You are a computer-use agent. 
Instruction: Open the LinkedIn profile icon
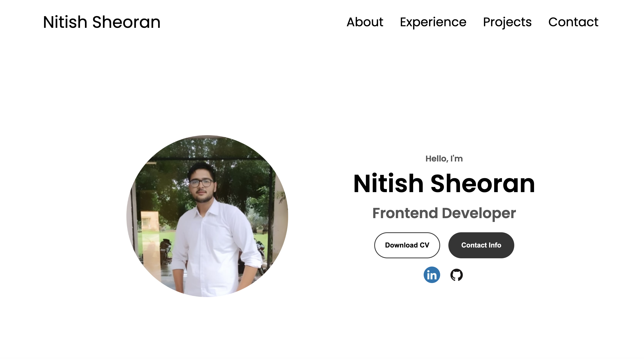[x=432, y=275]
